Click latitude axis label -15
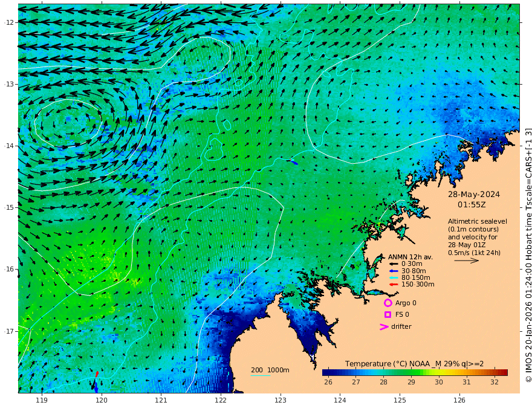Viewport: 532px width, 411px height. click(x=9, y=207)
